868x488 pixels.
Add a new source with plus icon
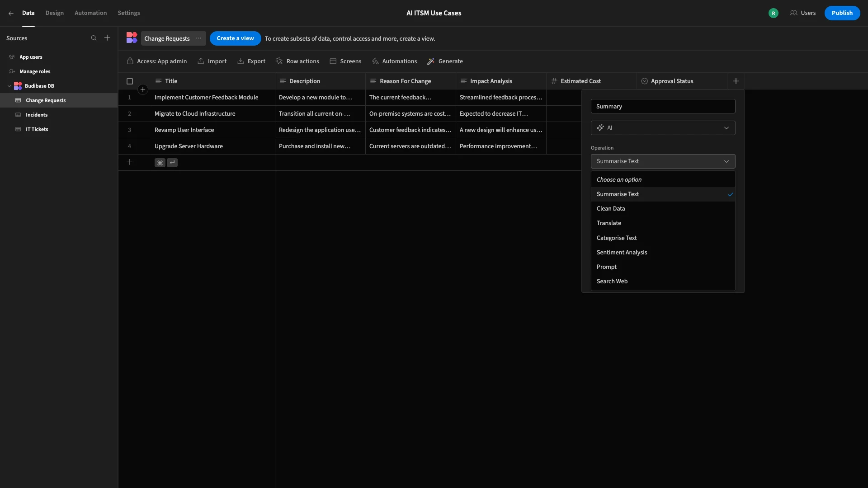pos(107,38)
